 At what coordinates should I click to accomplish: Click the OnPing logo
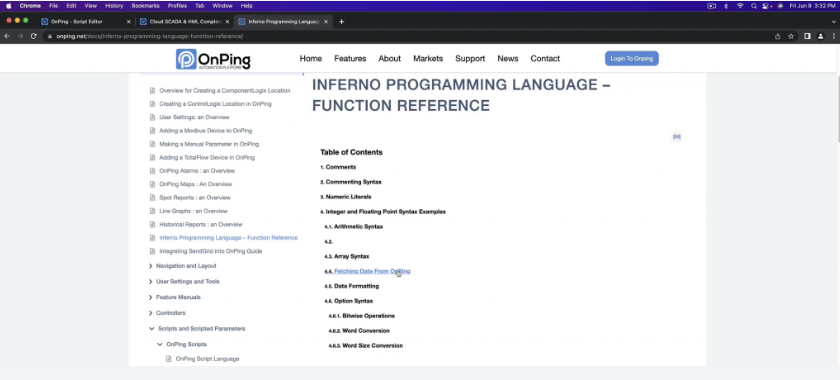(213, 59)
